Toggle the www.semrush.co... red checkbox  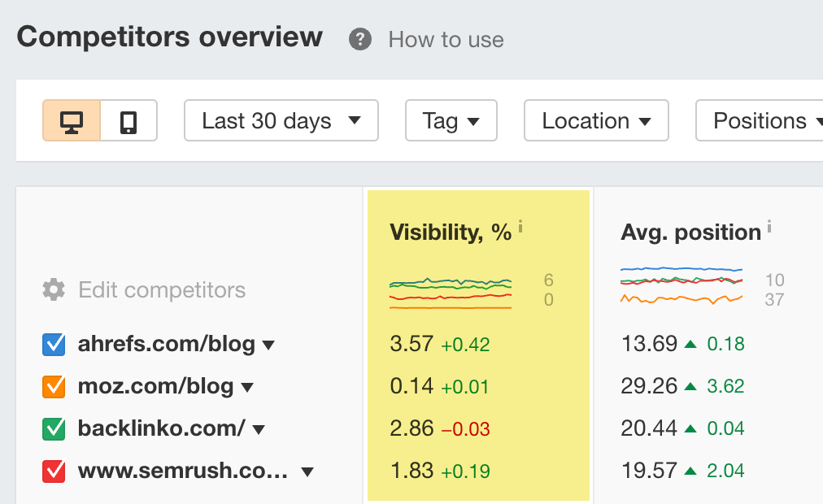52,471
